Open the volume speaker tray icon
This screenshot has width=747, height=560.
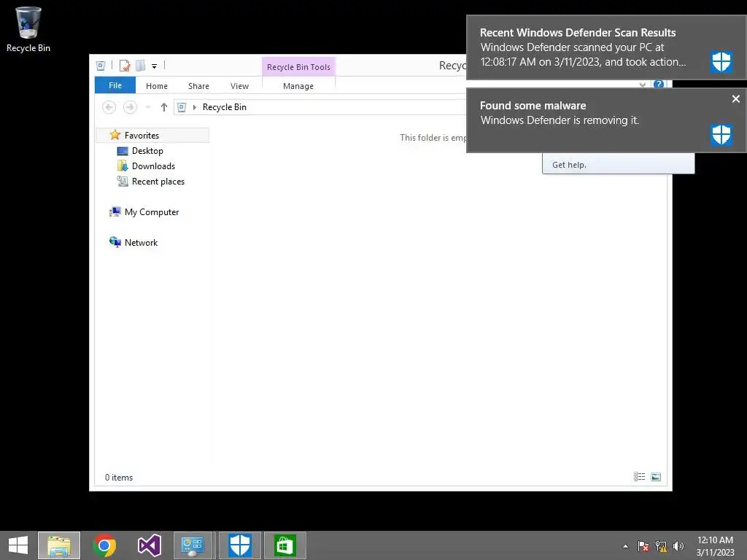coord(678,546)
